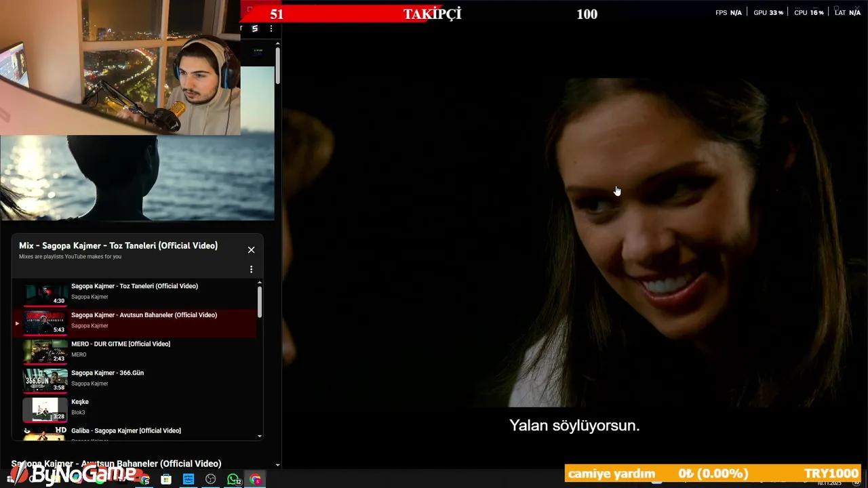Viewport: 868px width, 488px height.
Task: Click the playlist panel scrollbar thumb
Action: click(260, 302)
